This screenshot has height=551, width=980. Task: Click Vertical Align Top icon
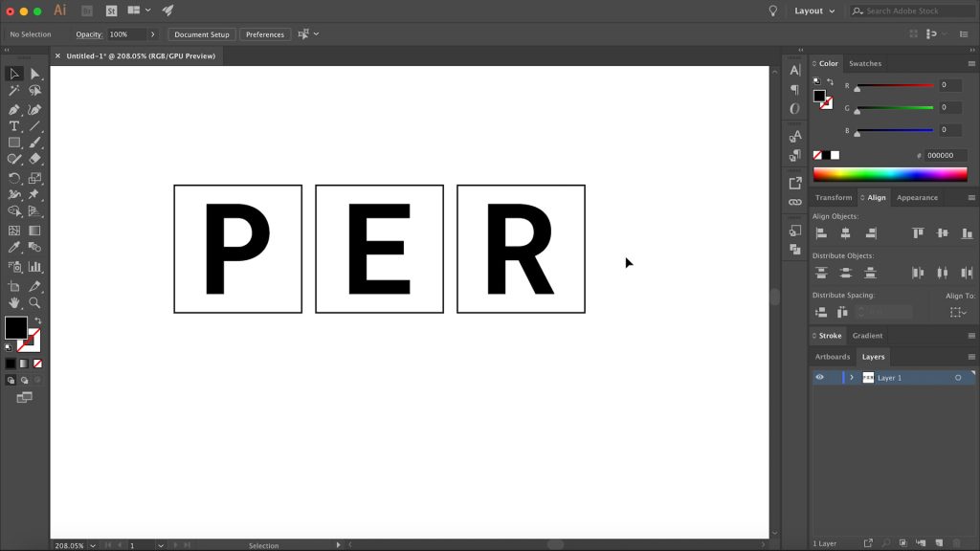pyautogui.click(x=918, y=233)
